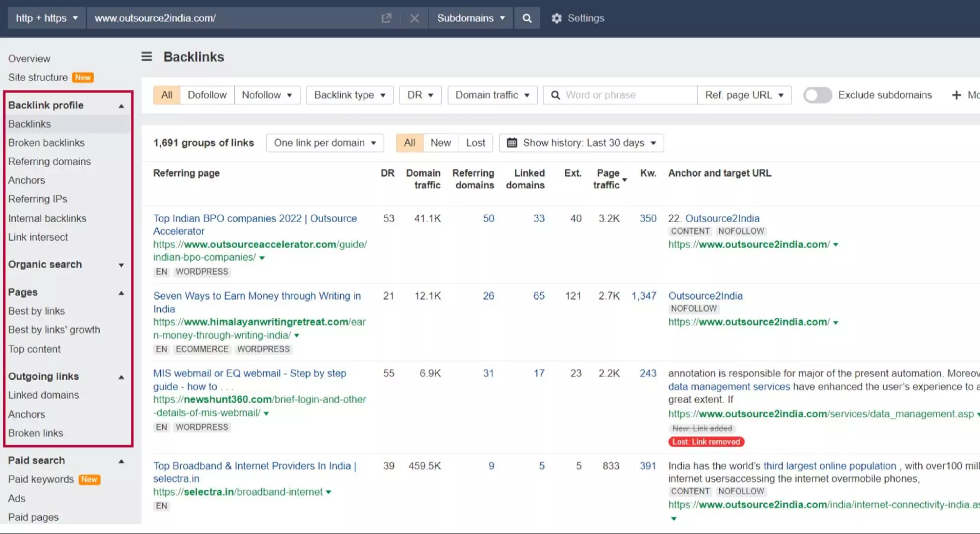The image size is (980, 534).
Task: Open the http + https protocol dropdown
Action: pyautogui.click(x=47, y=18)
